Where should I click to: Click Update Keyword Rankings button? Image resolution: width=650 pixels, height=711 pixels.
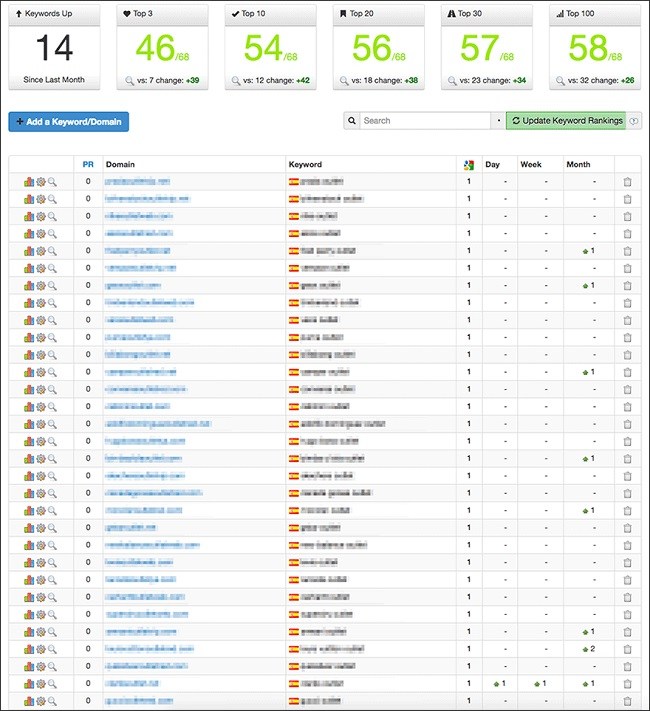(566, 121)
